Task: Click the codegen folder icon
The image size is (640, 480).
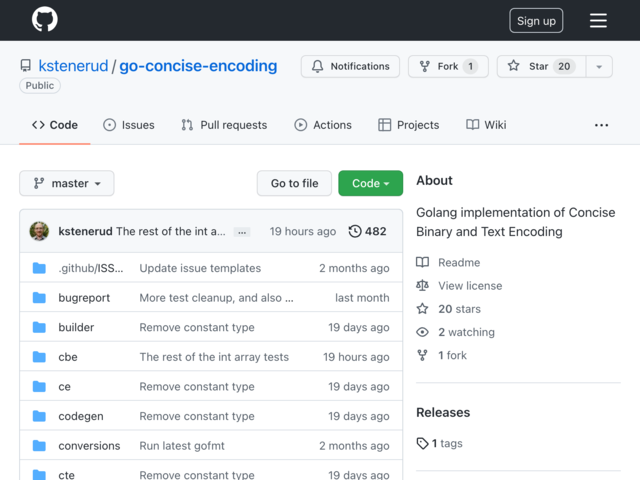Action: (39, 416)
